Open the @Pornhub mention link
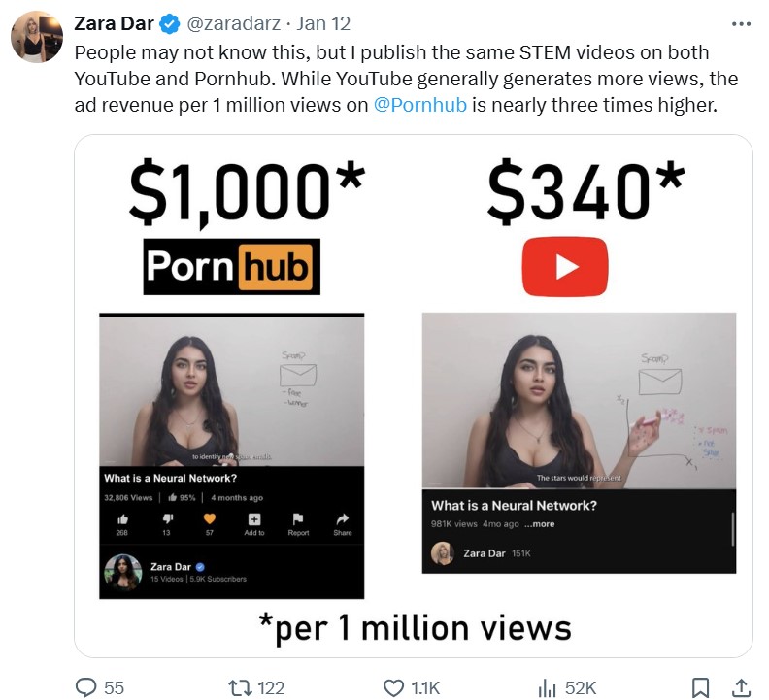Screen dimensions: 769x700 pyautogui.click(x=419, y=105)
